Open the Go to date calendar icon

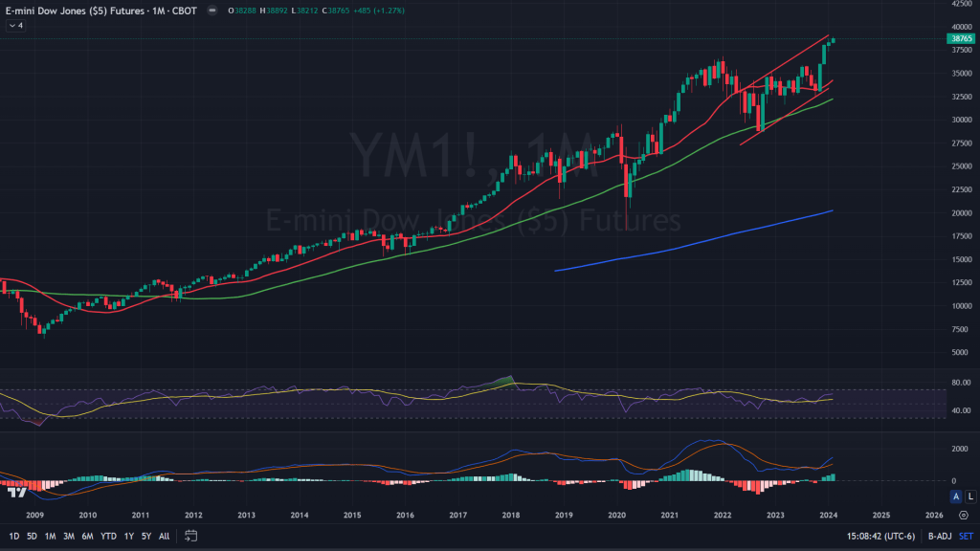[x=190, y=536]
